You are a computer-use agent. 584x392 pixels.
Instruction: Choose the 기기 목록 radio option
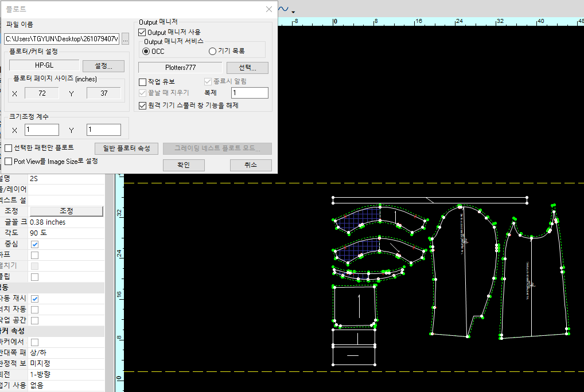tap(212, 52)
